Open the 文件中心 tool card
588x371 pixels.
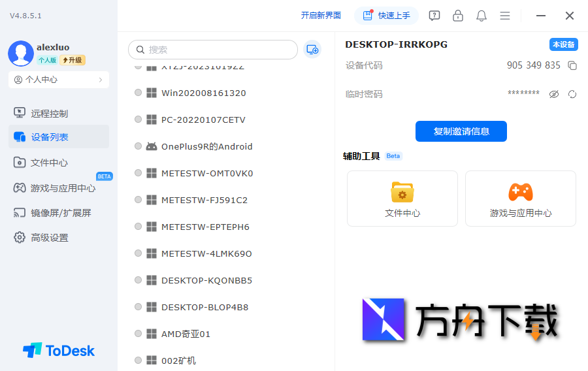coord(402,199)
